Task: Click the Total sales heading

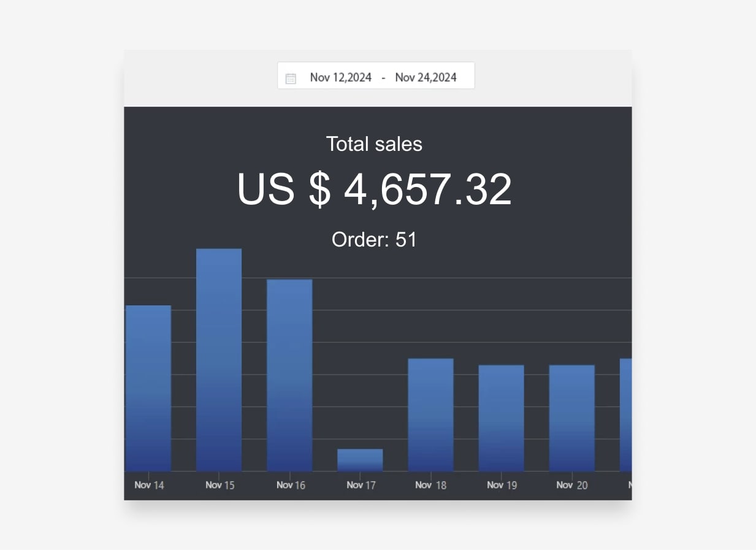Action: tap(374, 143)
